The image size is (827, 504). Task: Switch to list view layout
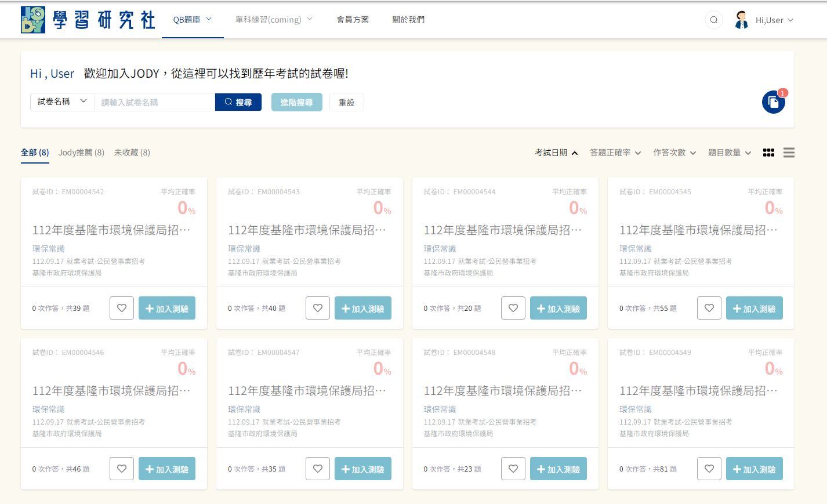[x=788, y=153]
